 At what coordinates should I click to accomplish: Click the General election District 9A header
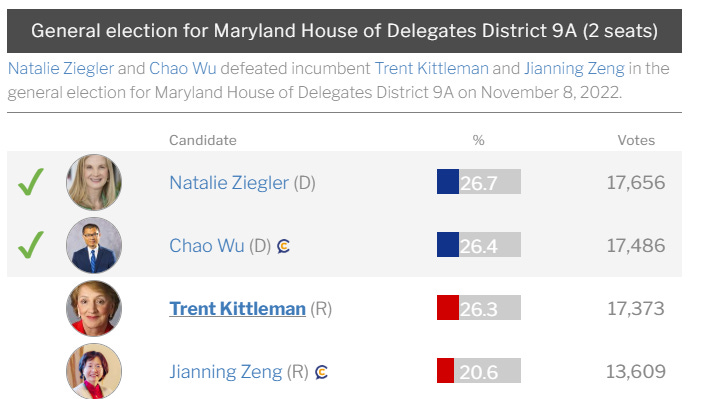click(x=344, y=31)
